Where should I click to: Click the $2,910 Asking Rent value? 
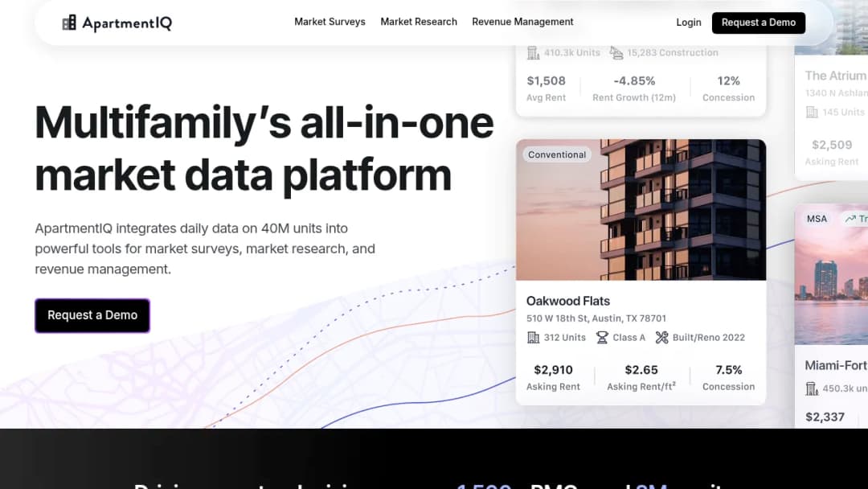coord(553,370)
